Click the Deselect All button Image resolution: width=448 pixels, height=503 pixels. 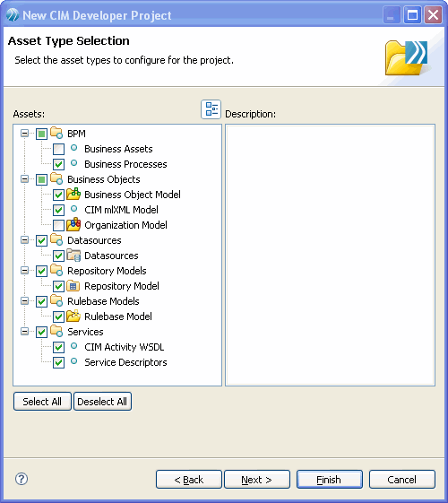(x=102, y=402)
